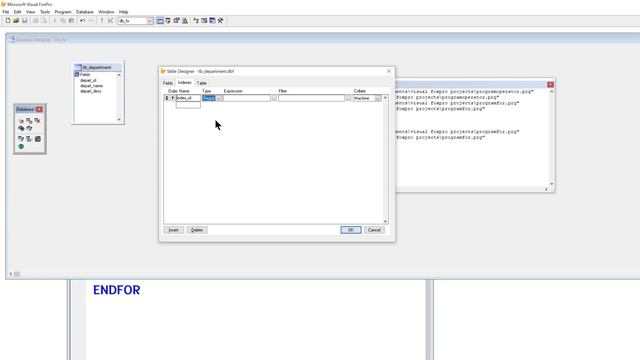The image size is (640, 360).
Task: Open the Program menu
Action: pyautogui.click(x=63, y=12)
